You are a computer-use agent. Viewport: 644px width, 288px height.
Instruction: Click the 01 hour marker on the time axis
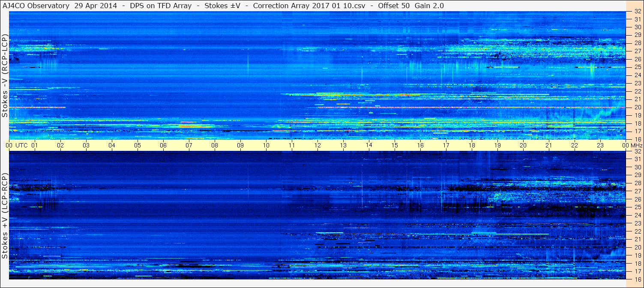(35, 145)
